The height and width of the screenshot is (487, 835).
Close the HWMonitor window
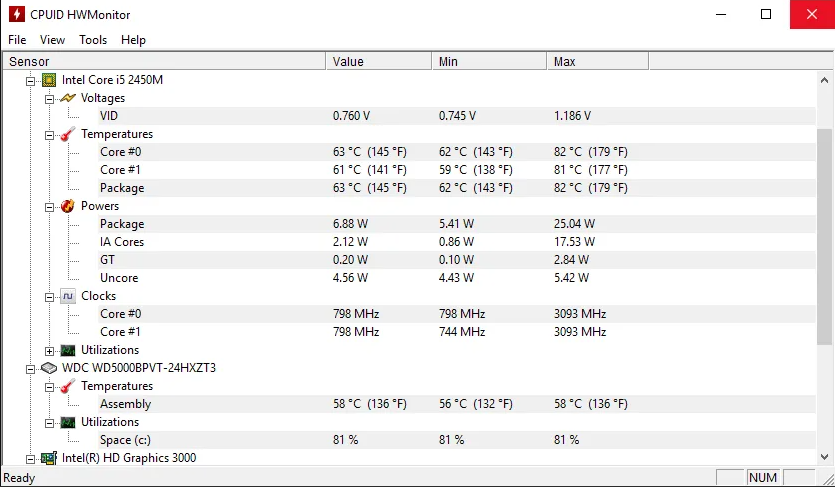tap(812, 14)
